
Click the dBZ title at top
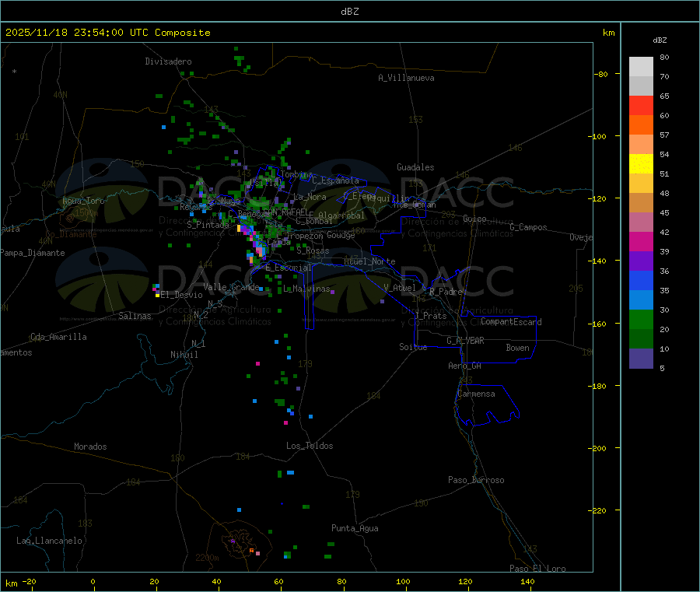(x=349, y=12)
